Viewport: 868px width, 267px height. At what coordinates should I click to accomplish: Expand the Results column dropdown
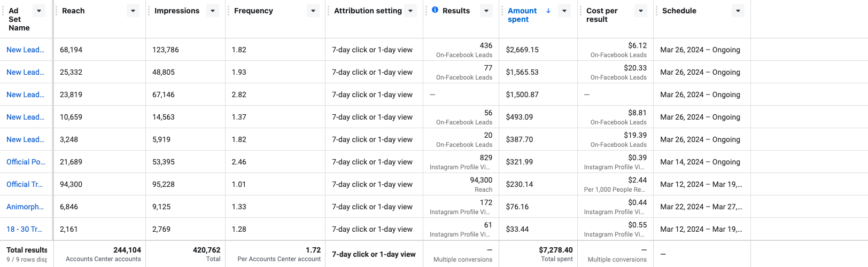pyautogui.click(x=486, y=11)
